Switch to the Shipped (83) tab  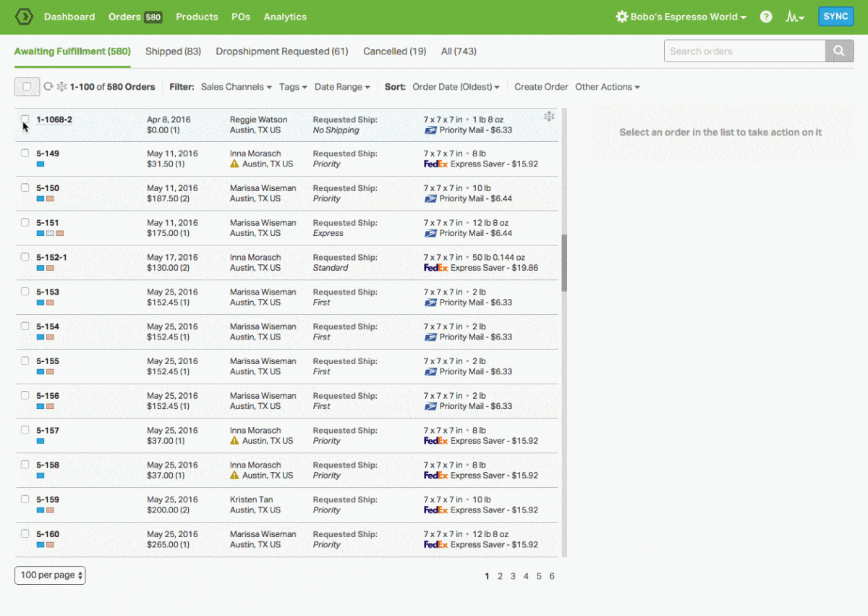(x=173, y=51)
